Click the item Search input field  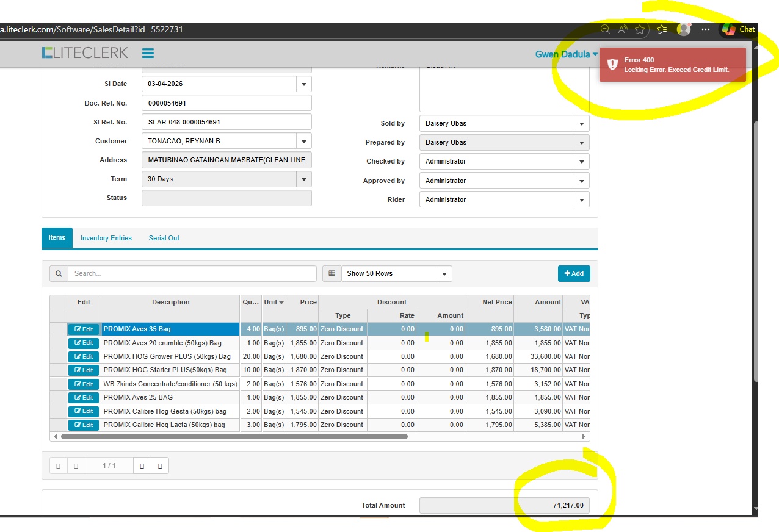192,274
